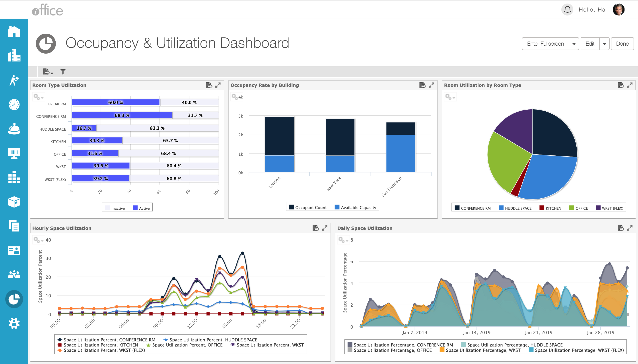Click the notifications bell icon
Viewport: 638px width, 364px height.
[567, 10]
